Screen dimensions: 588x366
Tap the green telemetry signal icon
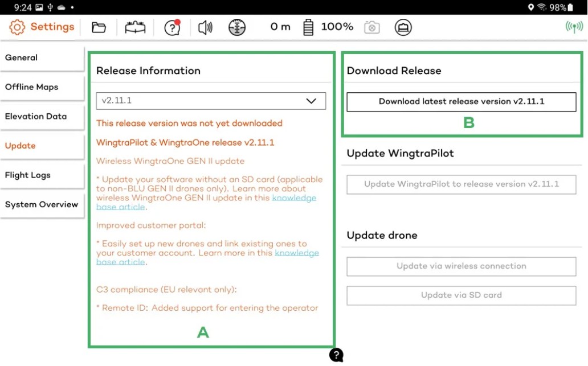click(x=574, y=27)
